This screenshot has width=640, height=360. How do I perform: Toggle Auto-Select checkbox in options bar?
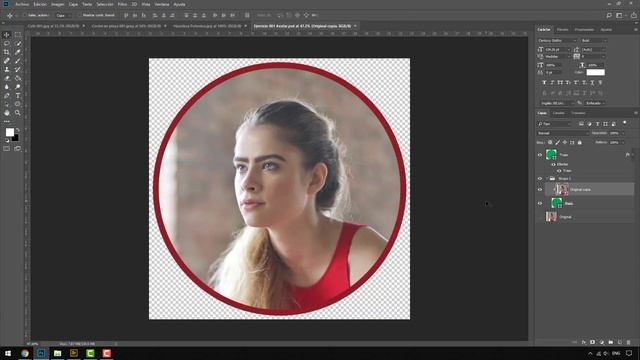(x=24, y=15)
